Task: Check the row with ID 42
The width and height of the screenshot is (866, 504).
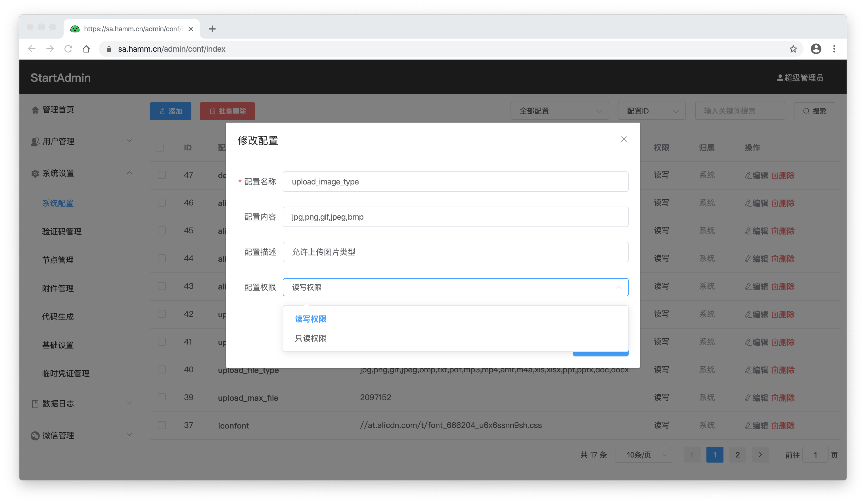Action: click(162, 314)
